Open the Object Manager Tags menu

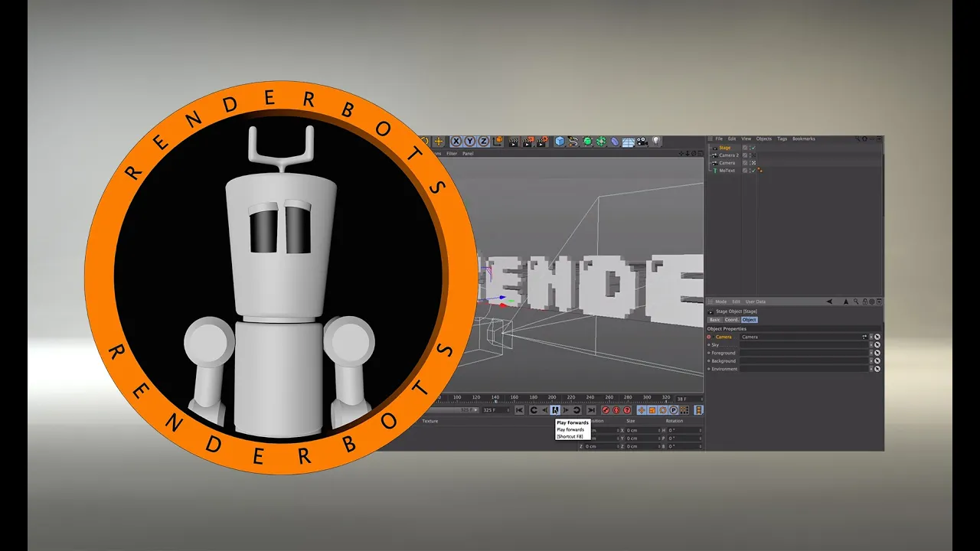pyautogui.click(x=782, y=139)
